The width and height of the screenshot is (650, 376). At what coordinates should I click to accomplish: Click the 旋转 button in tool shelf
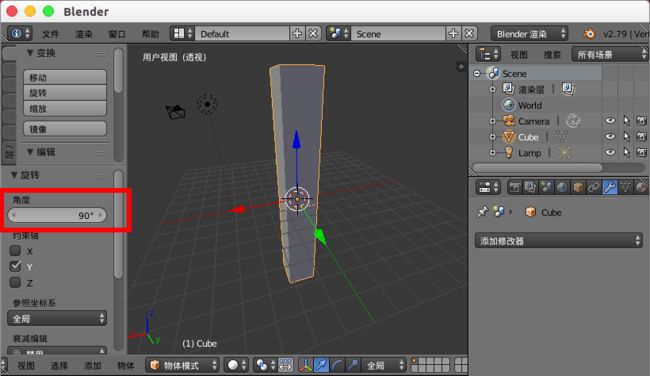click(65, 93)
